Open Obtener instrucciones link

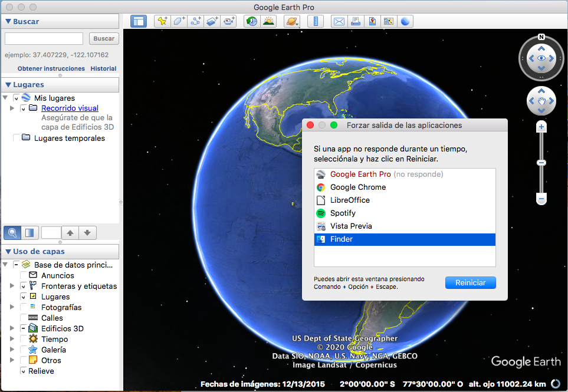[51, 68]
